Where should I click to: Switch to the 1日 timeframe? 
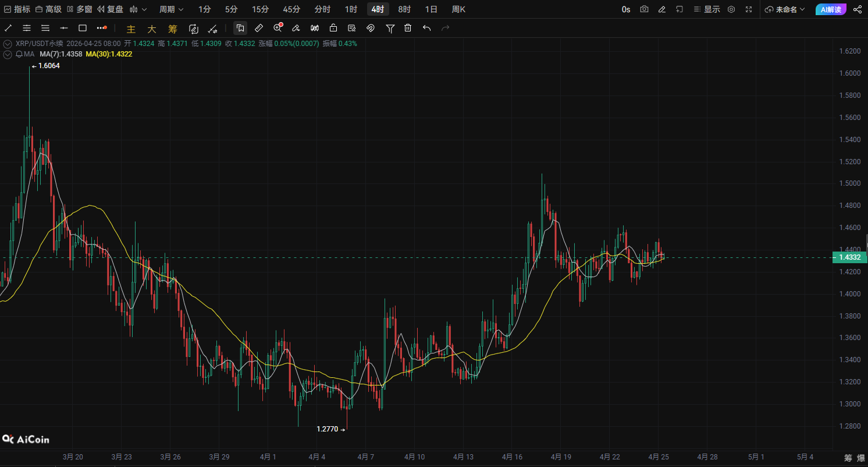tap(431, 9)
